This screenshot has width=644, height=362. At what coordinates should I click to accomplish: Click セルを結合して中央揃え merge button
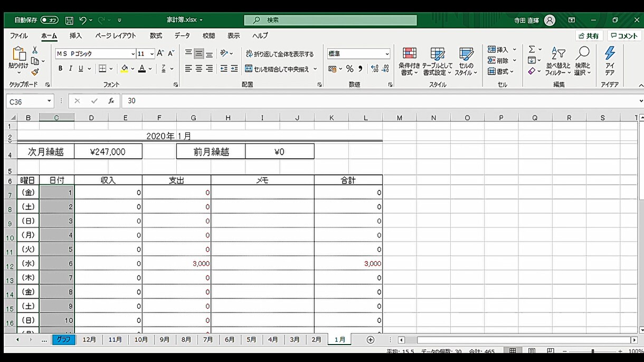pyautogui.click(x=278, y=69)
